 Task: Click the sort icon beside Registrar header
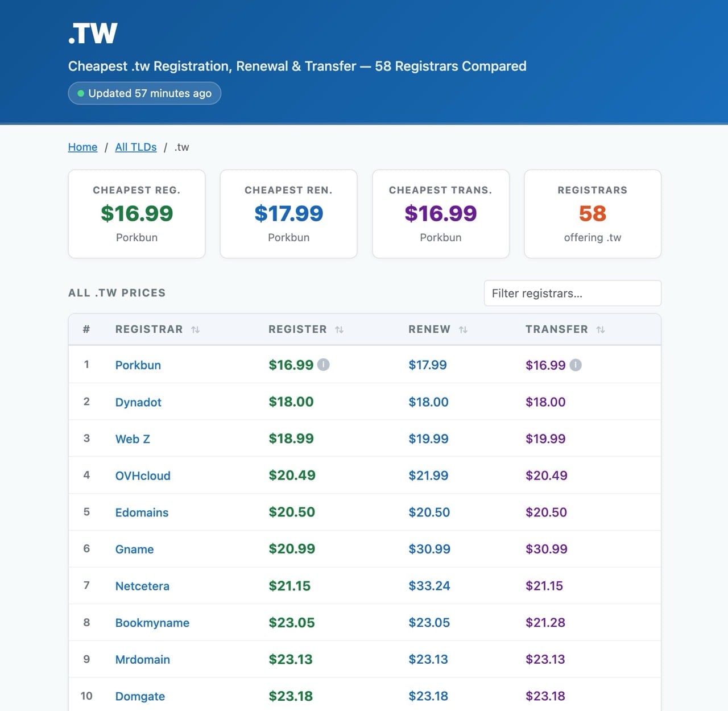coord(195,330)
